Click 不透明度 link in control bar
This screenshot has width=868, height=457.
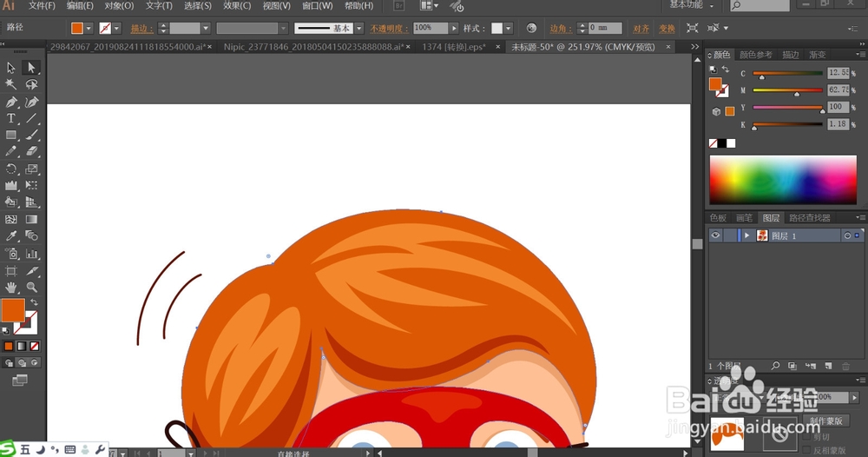389,29
